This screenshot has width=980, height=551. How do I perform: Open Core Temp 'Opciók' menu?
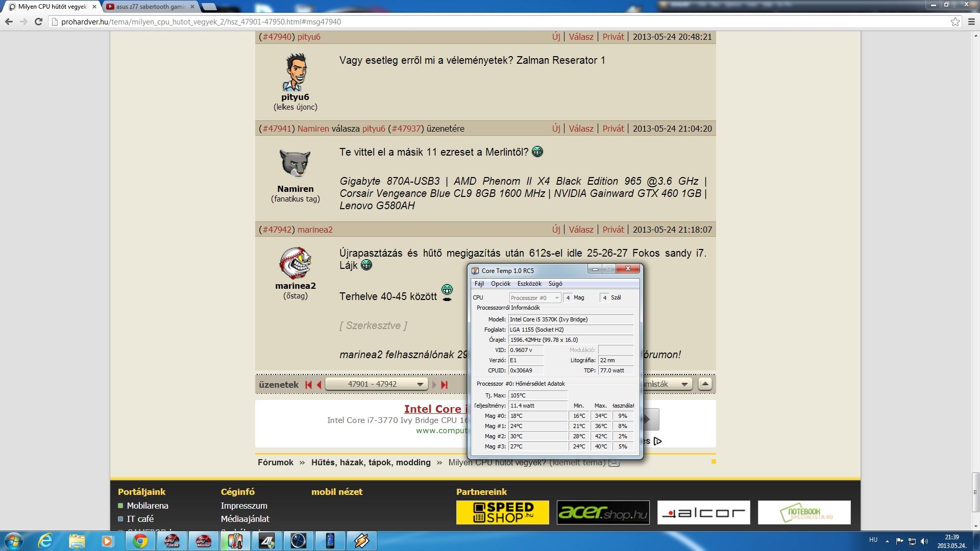(x=501, y=284)
